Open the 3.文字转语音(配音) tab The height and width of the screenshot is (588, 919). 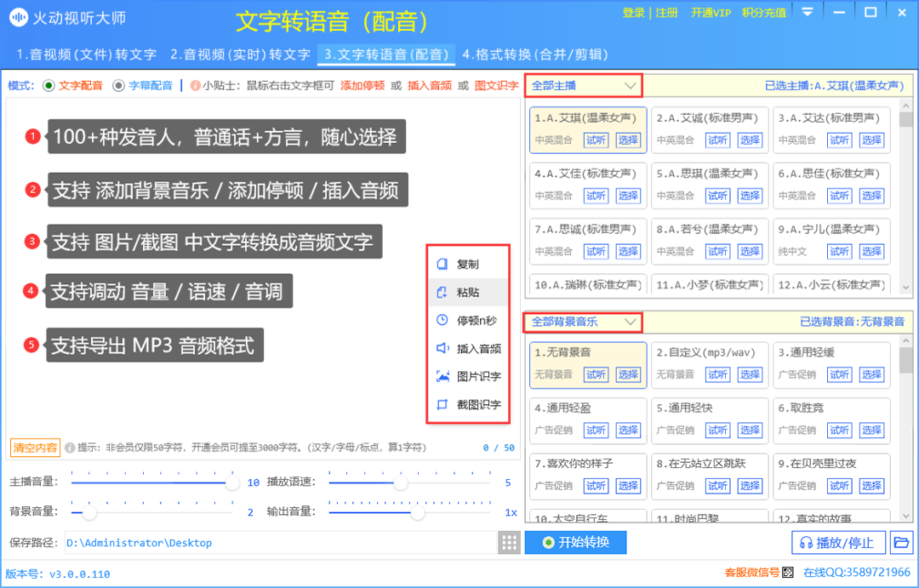coord(386,54)
